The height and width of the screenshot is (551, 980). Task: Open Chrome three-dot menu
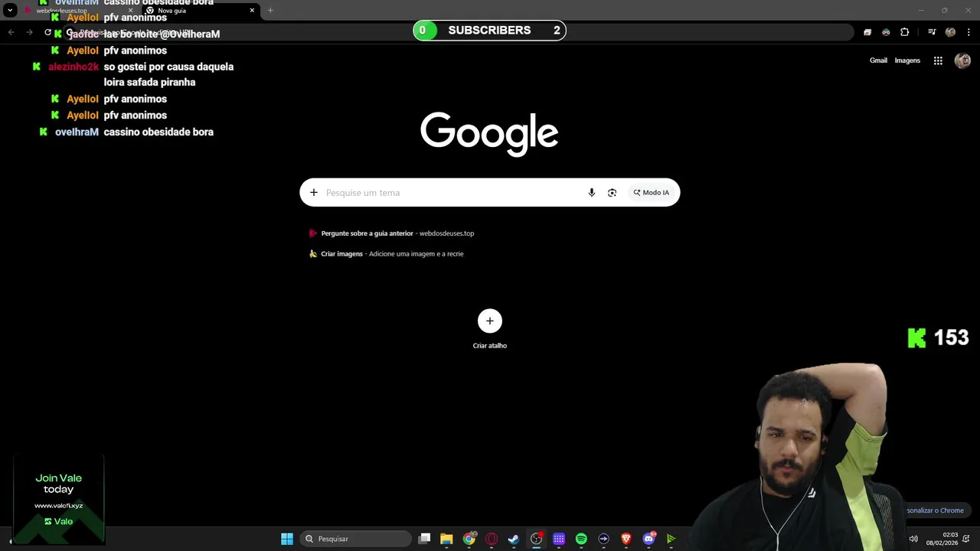tap(969, 32)
